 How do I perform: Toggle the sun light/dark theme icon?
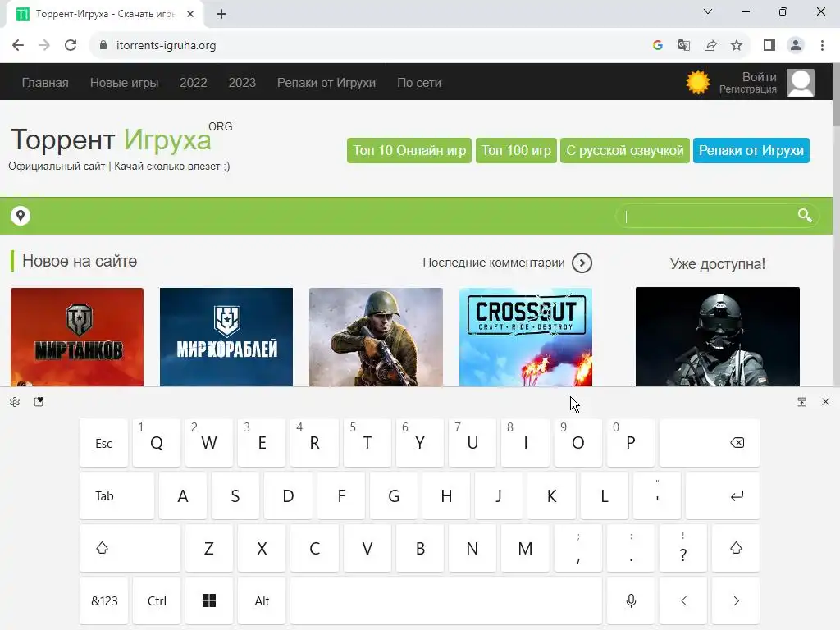(698, 83)
